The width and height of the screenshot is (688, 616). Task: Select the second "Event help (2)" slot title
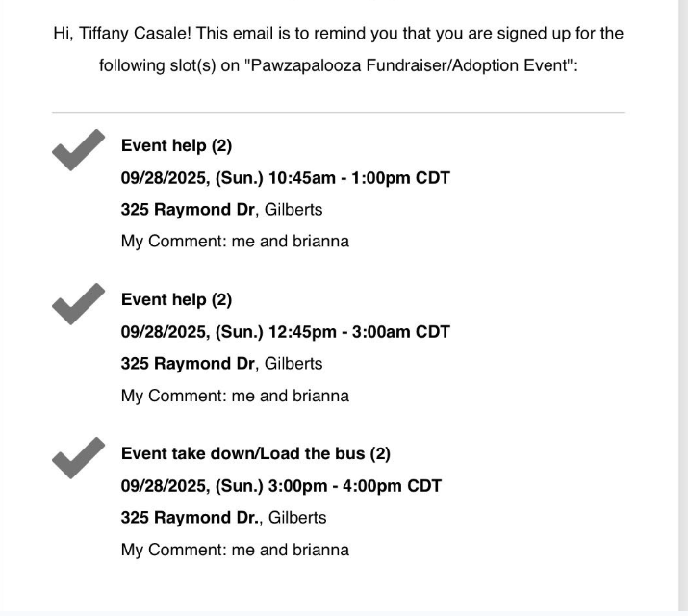(x=176, y=300)
